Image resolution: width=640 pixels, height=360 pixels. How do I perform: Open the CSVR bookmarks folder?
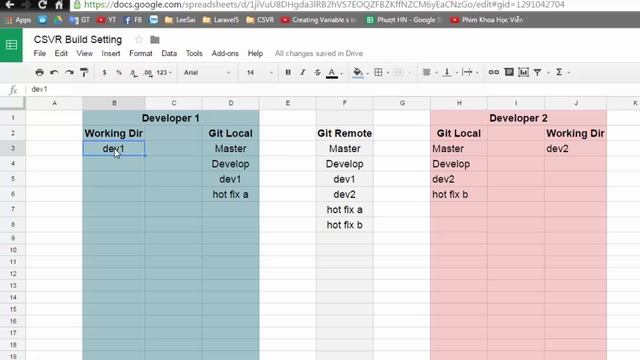[260, 20]
